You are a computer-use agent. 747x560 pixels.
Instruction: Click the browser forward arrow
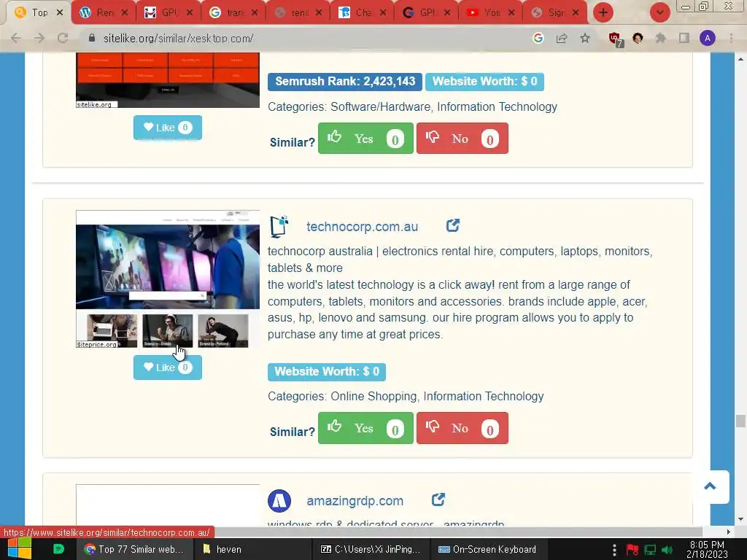coord(39,38)
